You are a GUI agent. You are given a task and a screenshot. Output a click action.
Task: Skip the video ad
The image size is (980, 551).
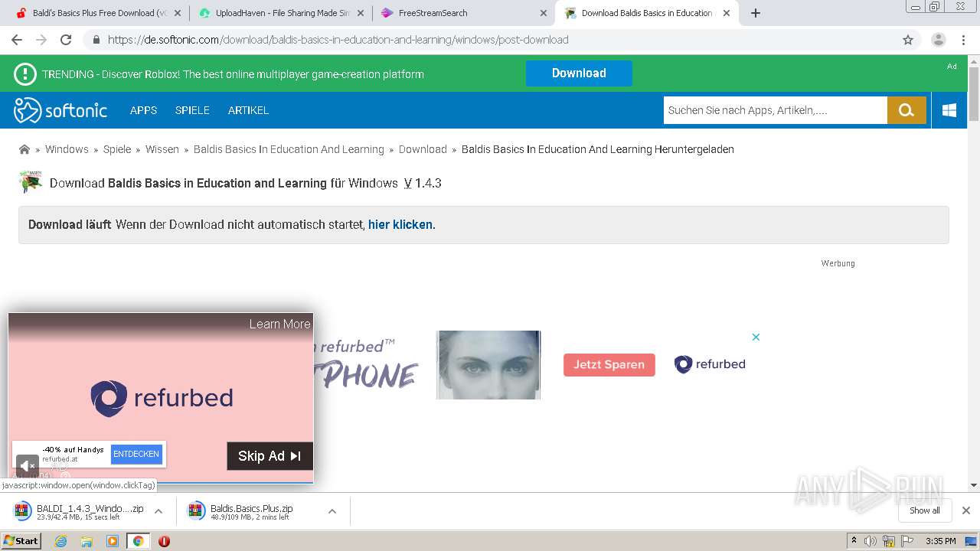(269, 456)
